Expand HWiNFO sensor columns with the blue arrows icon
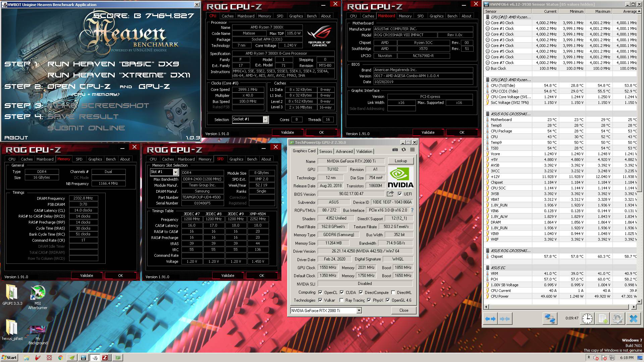This screenshot has width=644, height=362. pyautogui.click(x=490, y=319)
